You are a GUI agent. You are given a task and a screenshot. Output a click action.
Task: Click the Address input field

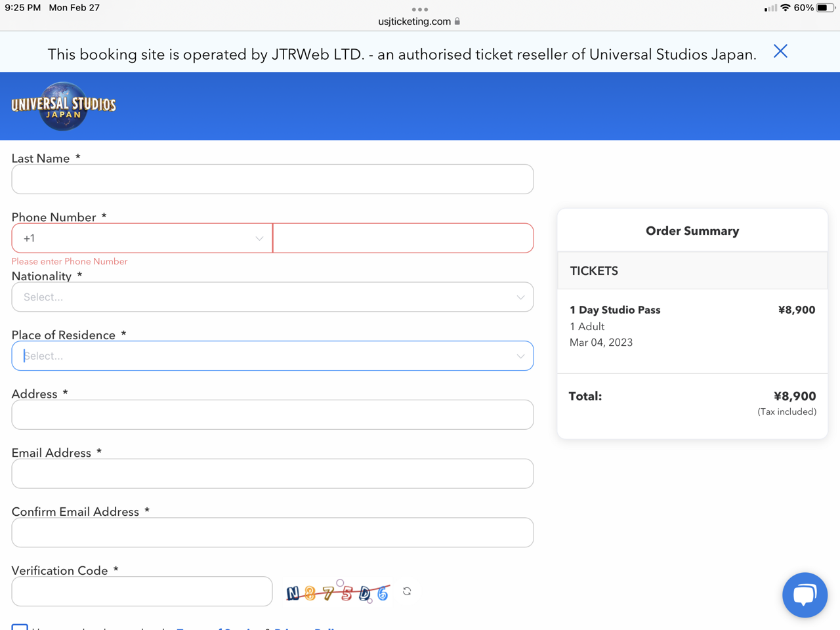click(272, 415)
